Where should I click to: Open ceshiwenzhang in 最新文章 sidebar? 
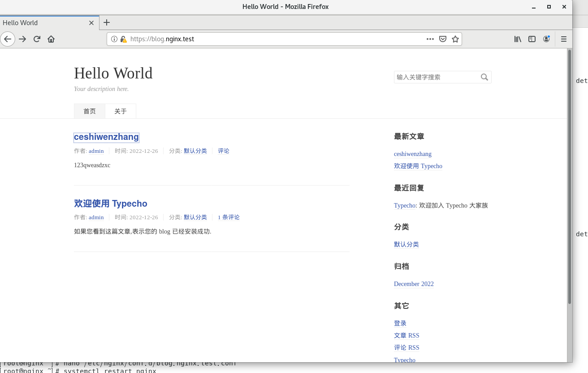click(413, 154)
